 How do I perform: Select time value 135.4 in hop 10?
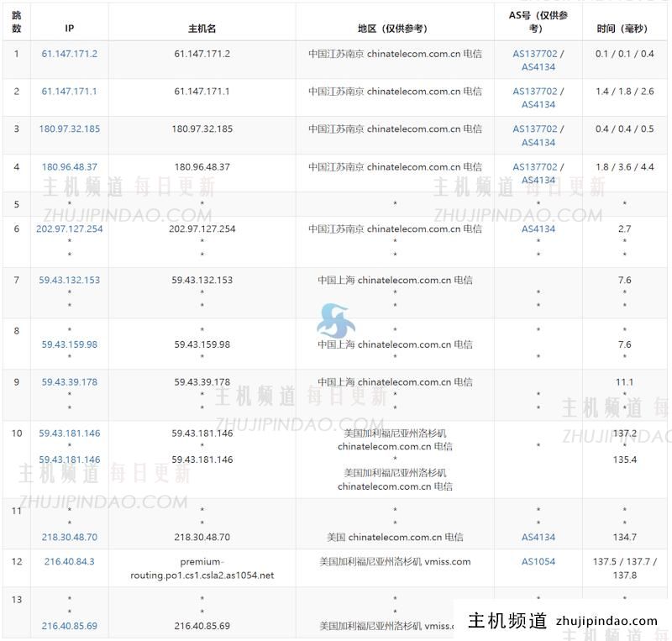coord(624,460)
